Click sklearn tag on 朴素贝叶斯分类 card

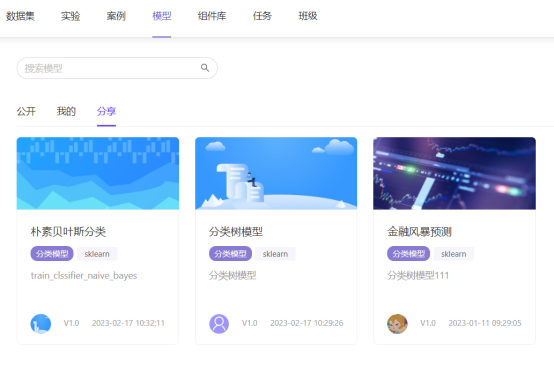97,254
